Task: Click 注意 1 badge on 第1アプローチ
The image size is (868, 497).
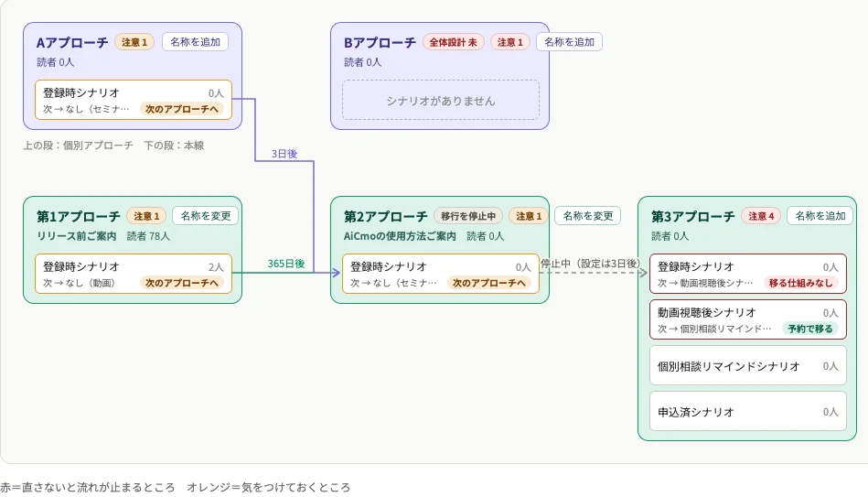Action: [146, 216]
